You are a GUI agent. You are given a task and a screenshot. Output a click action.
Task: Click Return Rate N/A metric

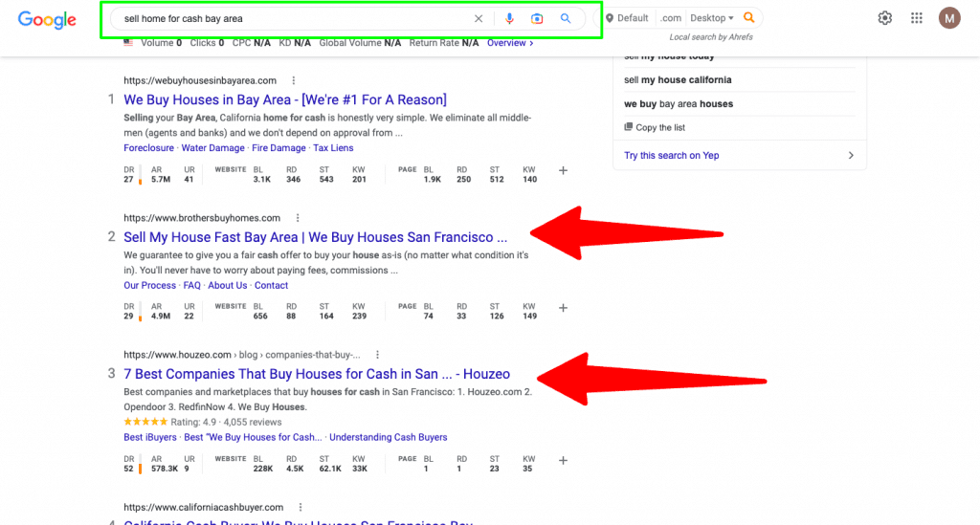444,43
